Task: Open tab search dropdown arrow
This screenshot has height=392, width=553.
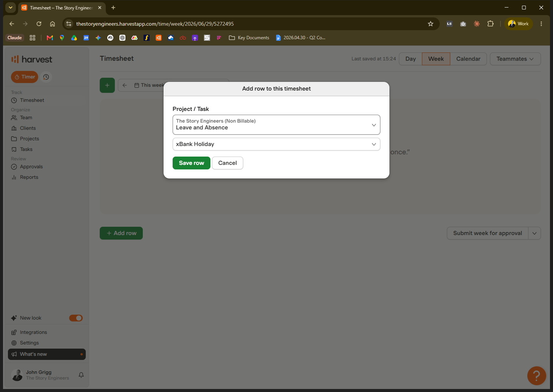Action: (x=11, y=8)
